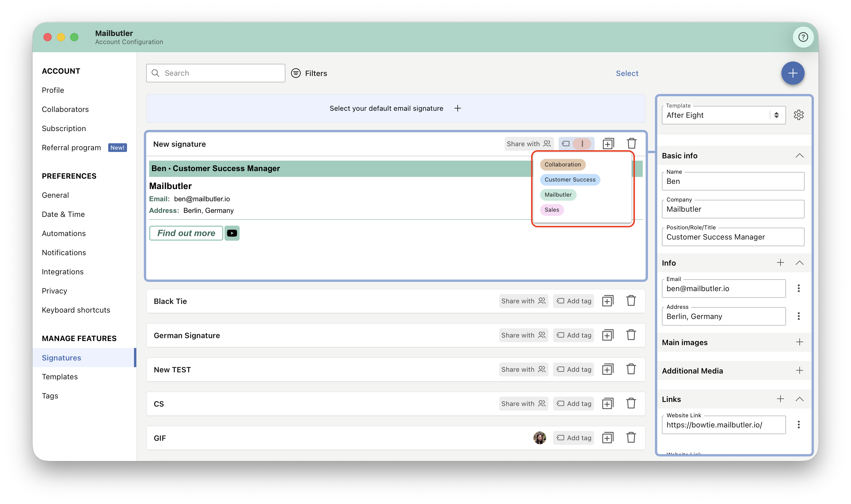Duplicate the CS signature
Viewport: 851px width, 504px height.
point(608,403)
